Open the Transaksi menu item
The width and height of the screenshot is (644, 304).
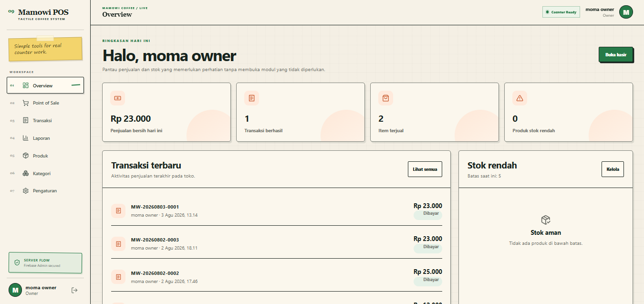pyautogui.click(x=45, y=121)
